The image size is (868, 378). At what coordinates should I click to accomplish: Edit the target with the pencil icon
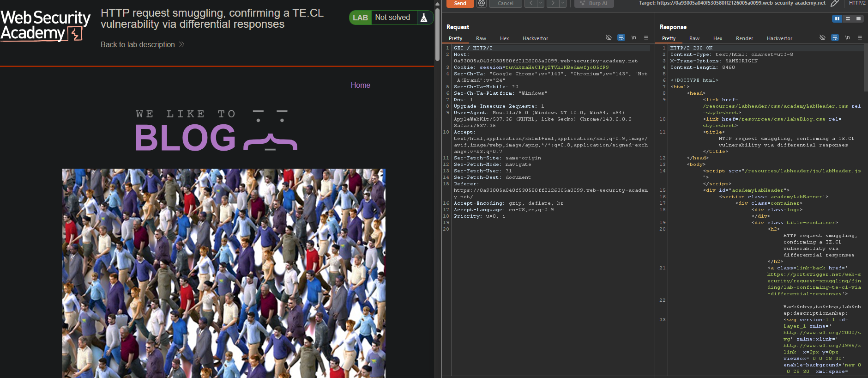click(x=834, y=3)
